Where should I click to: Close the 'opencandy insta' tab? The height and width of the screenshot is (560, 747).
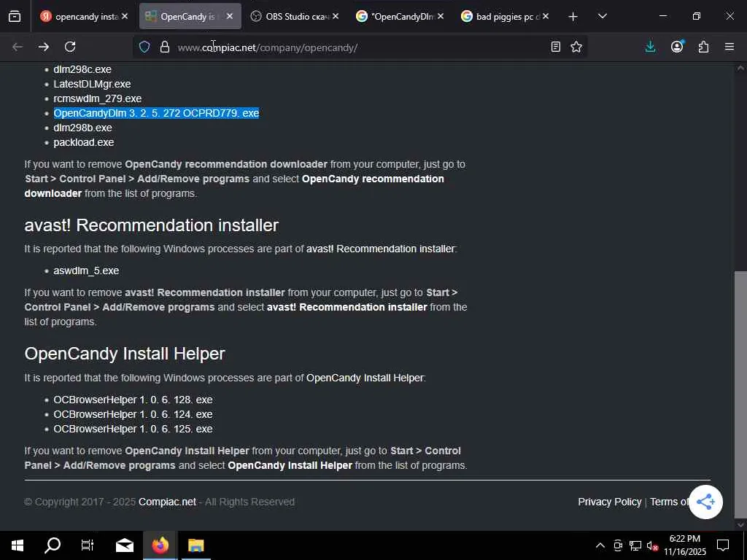(x=124, y=16)
